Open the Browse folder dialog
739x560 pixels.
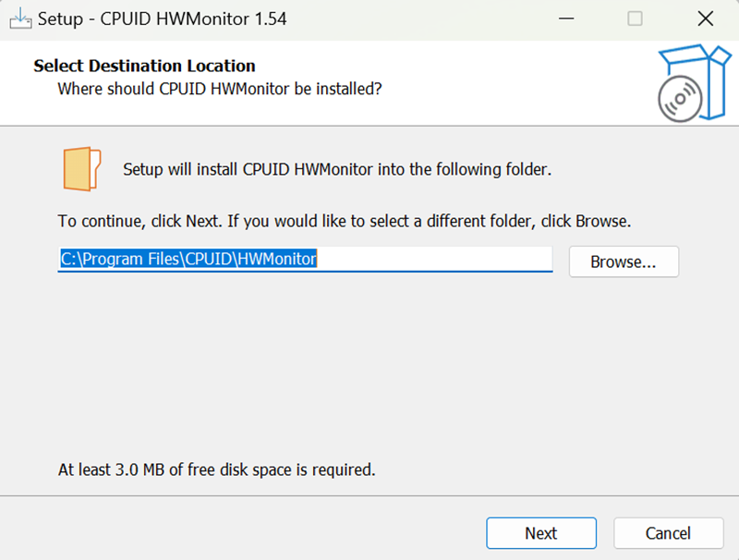[x=624, y=262]
